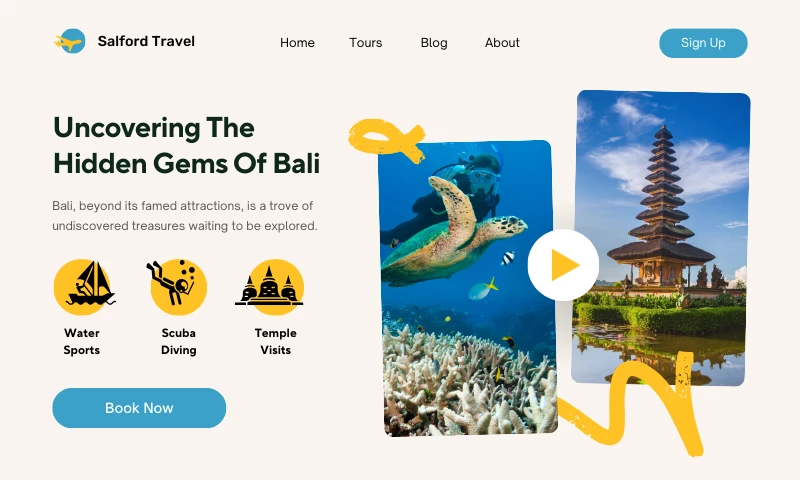The height and width of the screenshot is (480, 800).
Task: Select the Scuba Diving diver icon
Action: [x=177, y=287]
